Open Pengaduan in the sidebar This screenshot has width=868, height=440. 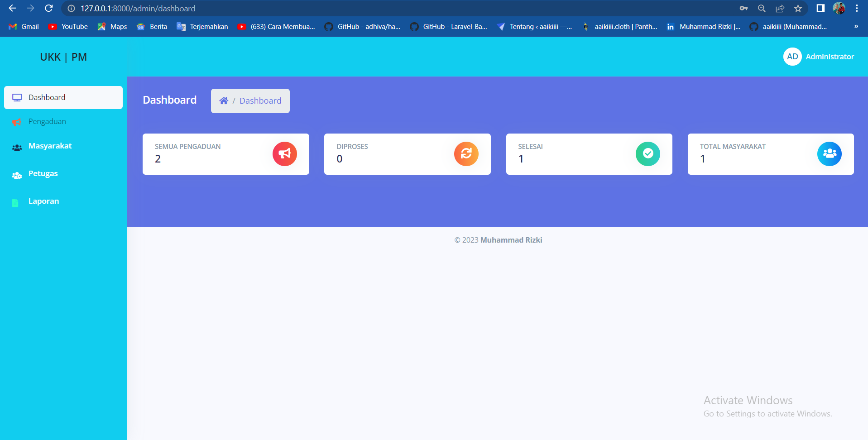click(x=63, y=121)
